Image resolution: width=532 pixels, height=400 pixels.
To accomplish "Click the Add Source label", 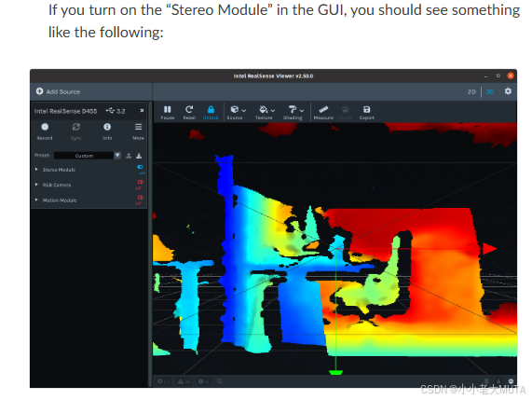I will 63,91.
